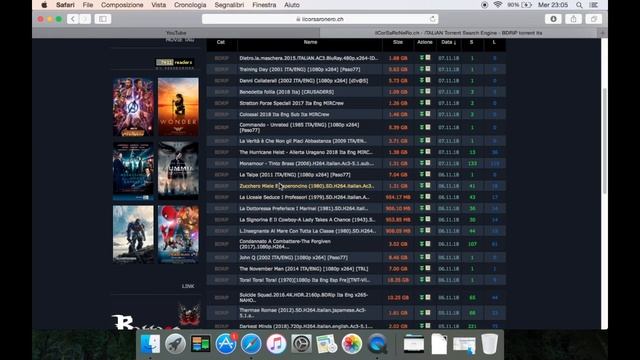This screenshot has height=360, width=640.
Task: Open the Composizione menu
Action: (x=122, y=5)
